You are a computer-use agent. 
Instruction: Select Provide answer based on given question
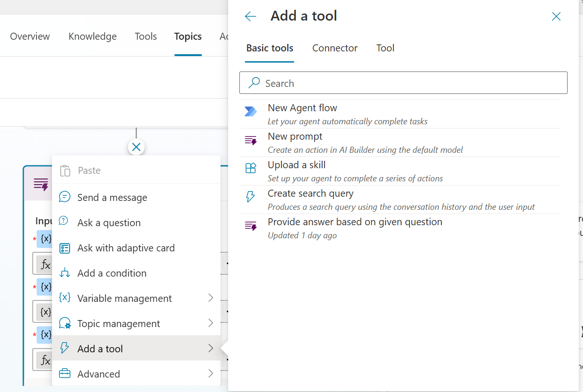(400, 228)
